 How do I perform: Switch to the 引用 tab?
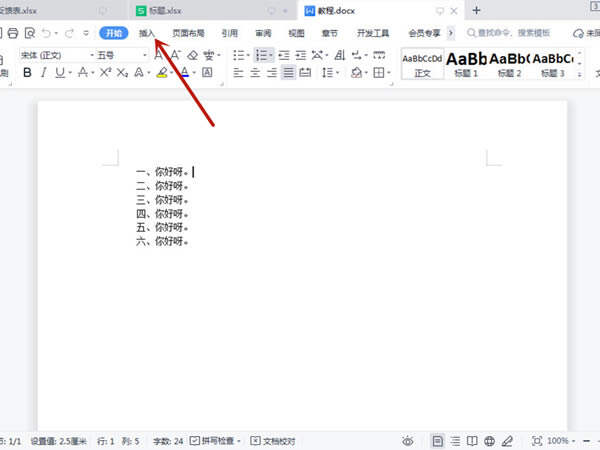pos(230,33)
